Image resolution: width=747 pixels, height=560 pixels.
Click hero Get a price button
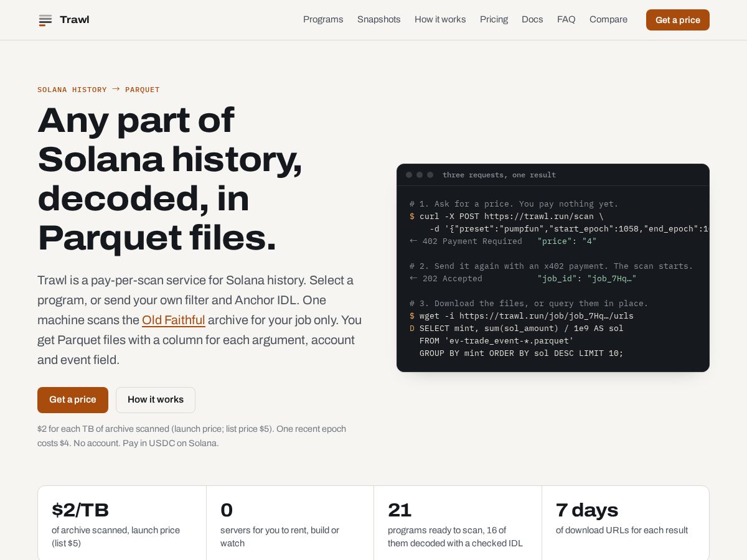click(x=73, y=400)
